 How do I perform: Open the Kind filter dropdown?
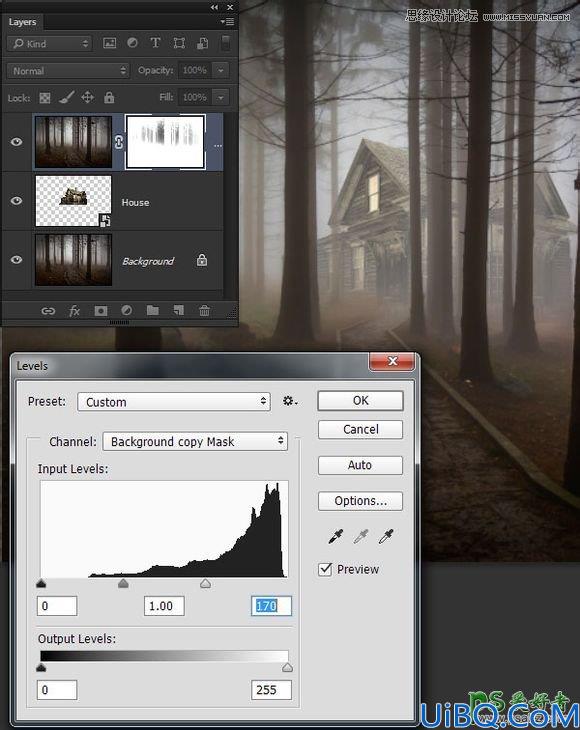(x=49, y=44)
